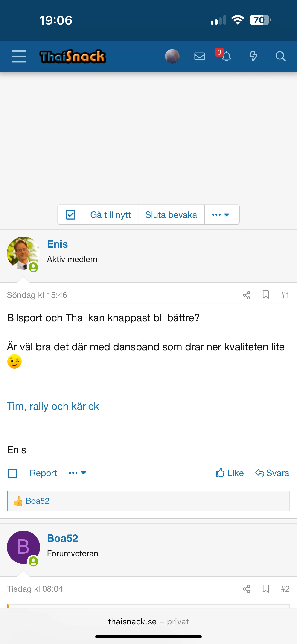Viewport: 297px width, 644px height.
Task: Expand the post options dropdown next to Report
Action: (78, 473)
